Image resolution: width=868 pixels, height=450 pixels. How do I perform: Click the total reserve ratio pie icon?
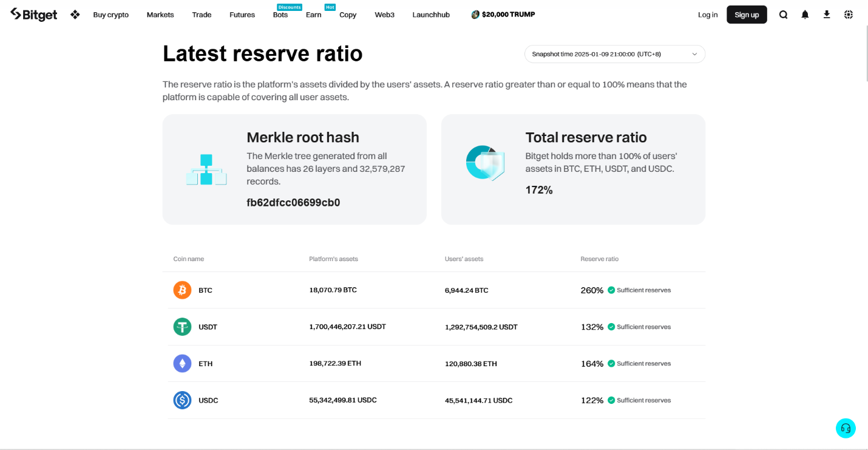[485, 162]
